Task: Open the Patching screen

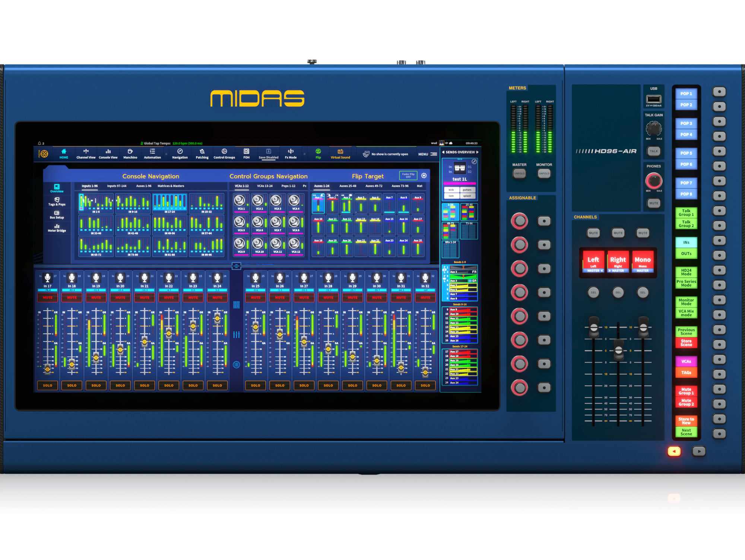Action: (202, 153)
